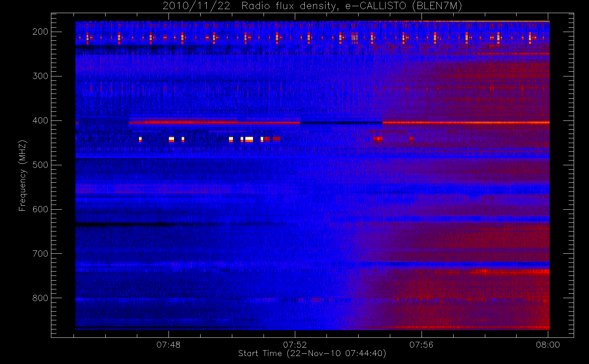Click the 07:48 time tick label

tap(169, 345)
